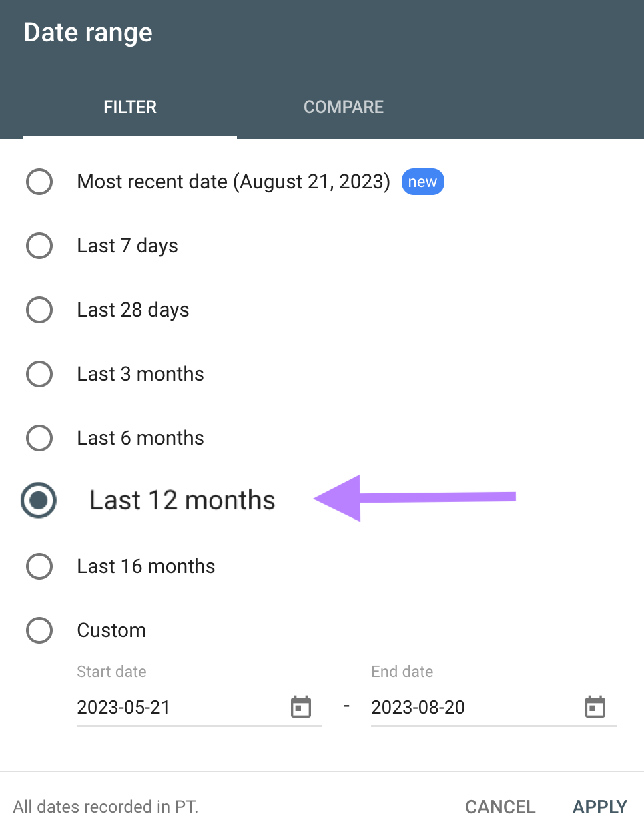
Task: Click the End date field 2023-08-20
Action: (x=493, y=707)
